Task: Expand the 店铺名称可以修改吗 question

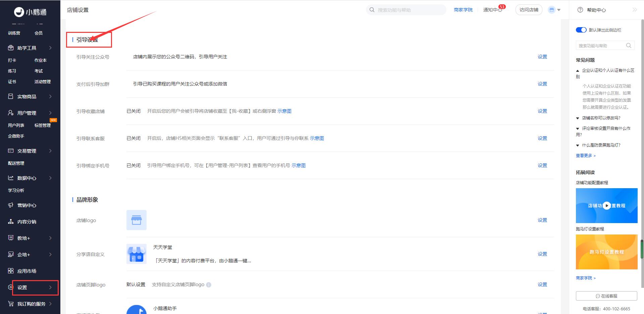Action: click(x=601, y=118)
